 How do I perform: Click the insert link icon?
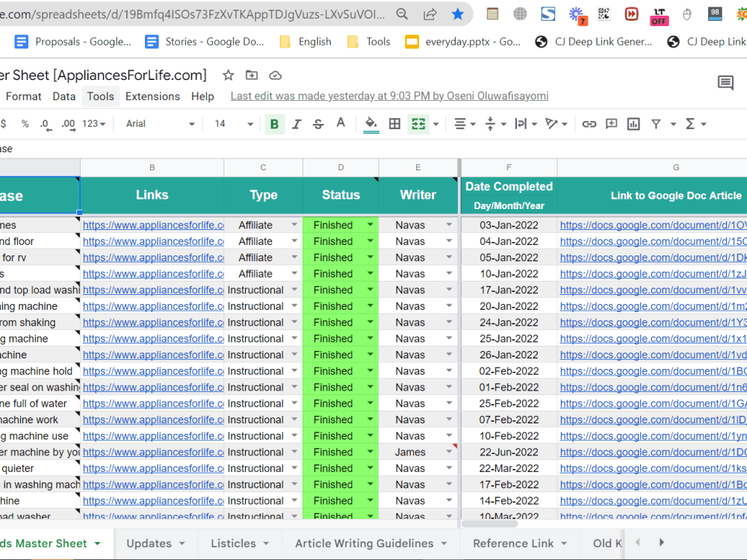point(589,124)
